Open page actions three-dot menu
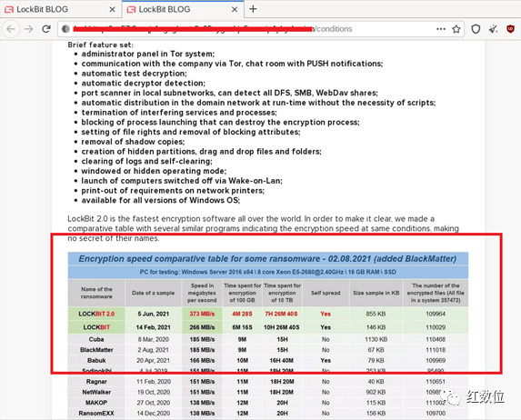The image size is (521, 420). 441,29
